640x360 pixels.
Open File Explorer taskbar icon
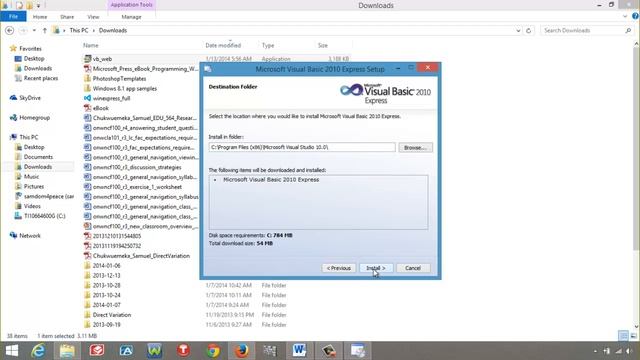(x=67, y=351)
